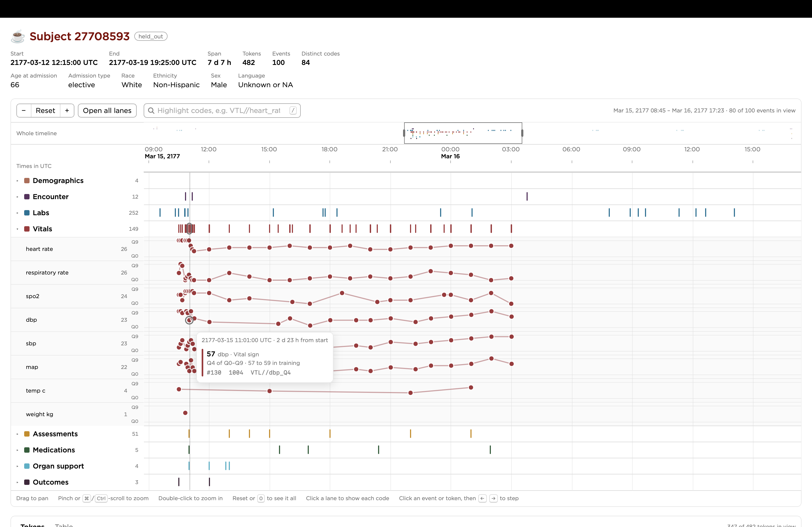Expand the Outcomes lane
Image resolution: width=812 pixels, height=527 pixels.
tap(17, 482)
